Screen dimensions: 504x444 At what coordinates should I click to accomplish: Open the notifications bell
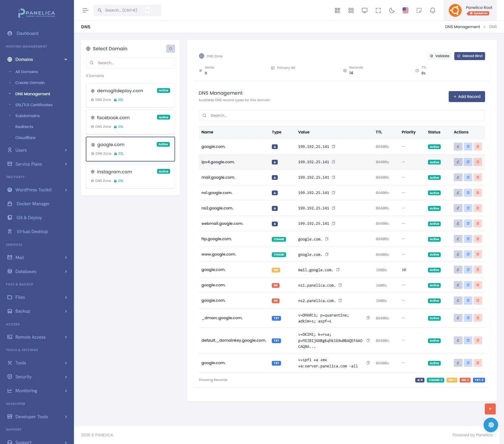(433, 11)
